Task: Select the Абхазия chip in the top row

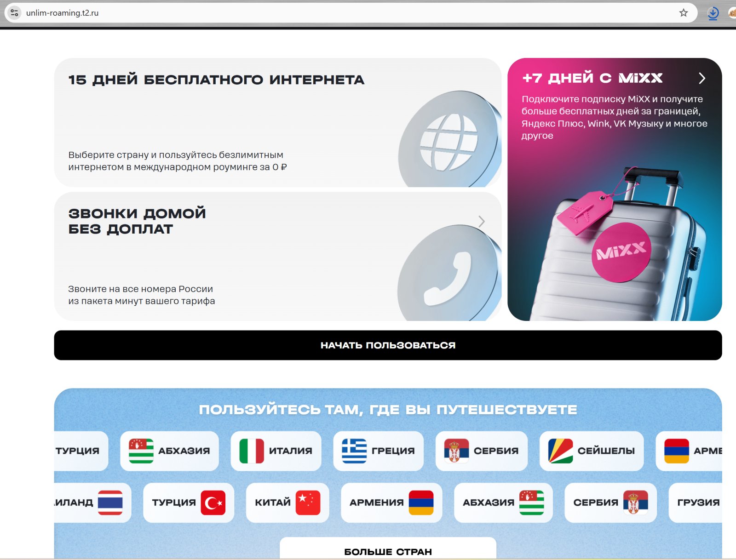Action: click(x=169, y=451)
